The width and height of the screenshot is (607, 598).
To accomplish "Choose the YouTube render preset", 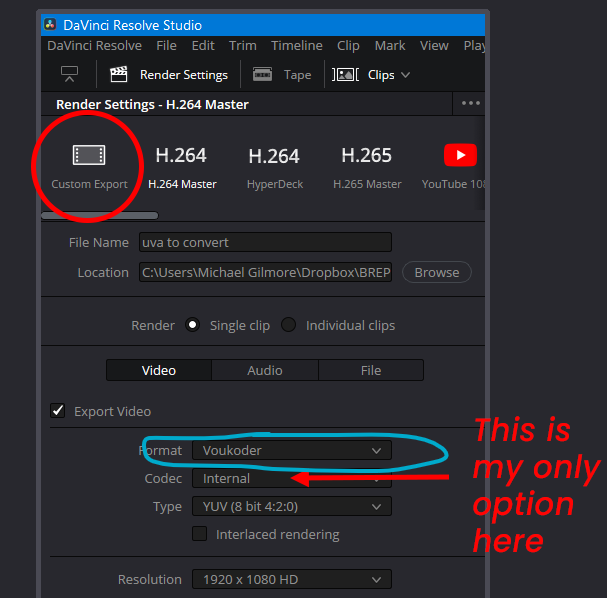I will coord(460,156).
